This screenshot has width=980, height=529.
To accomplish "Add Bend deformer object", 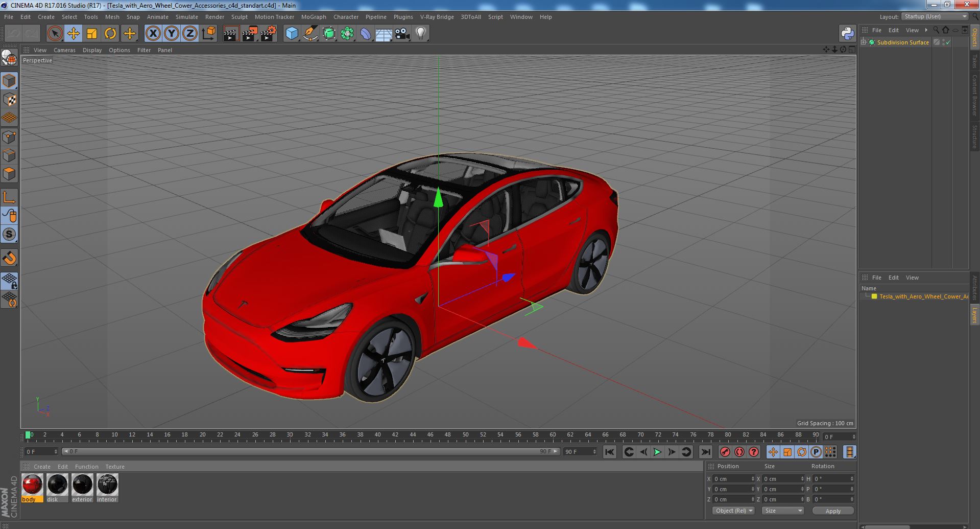I will [x=366, y=34].
